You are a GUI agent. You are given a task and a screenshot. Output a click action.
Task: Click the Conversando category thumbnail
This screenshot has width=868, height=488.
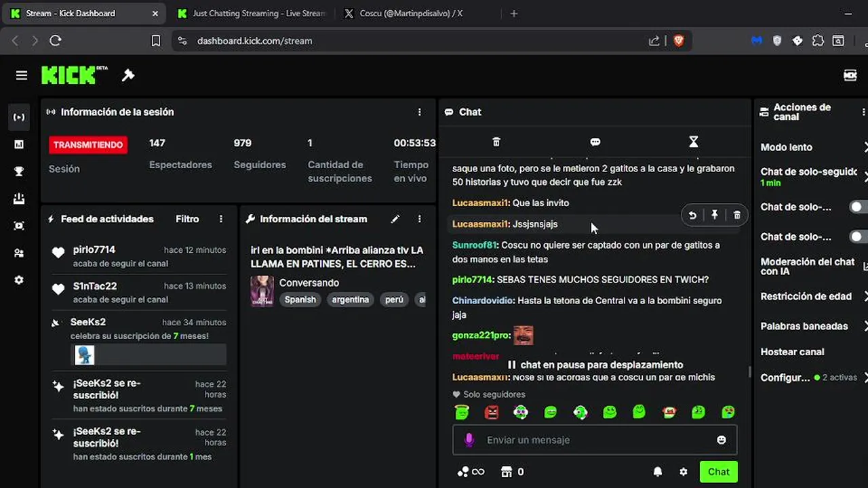pyautogui.click(x=262, y=291)
